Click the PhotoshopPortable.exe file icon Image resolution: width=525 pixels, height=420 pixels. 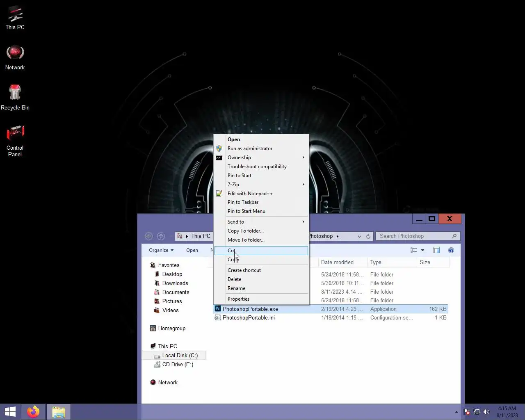click(218, 308)
